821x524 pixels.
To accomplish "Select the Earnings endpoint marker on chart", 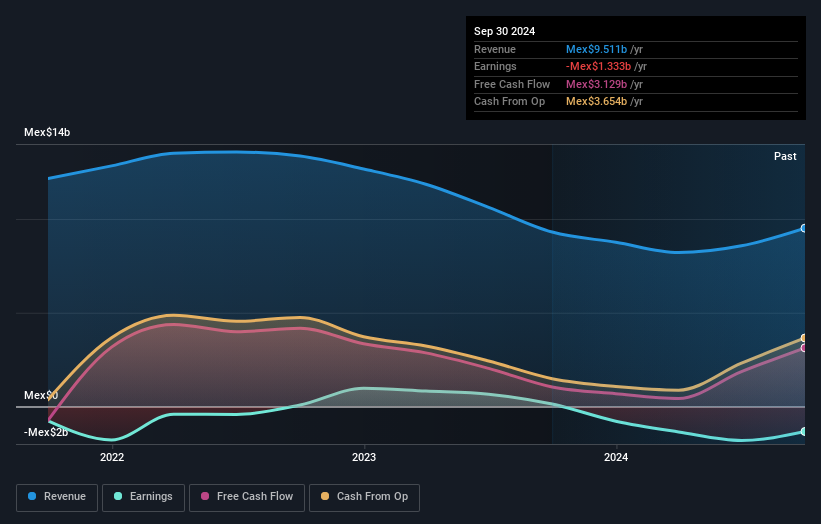I will click(x=804, y=432).
